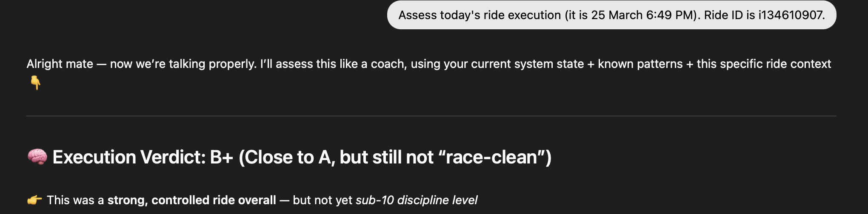868x214 pixels.
Task: Click the ride ID i134610907 text
Action: (791, 15)
